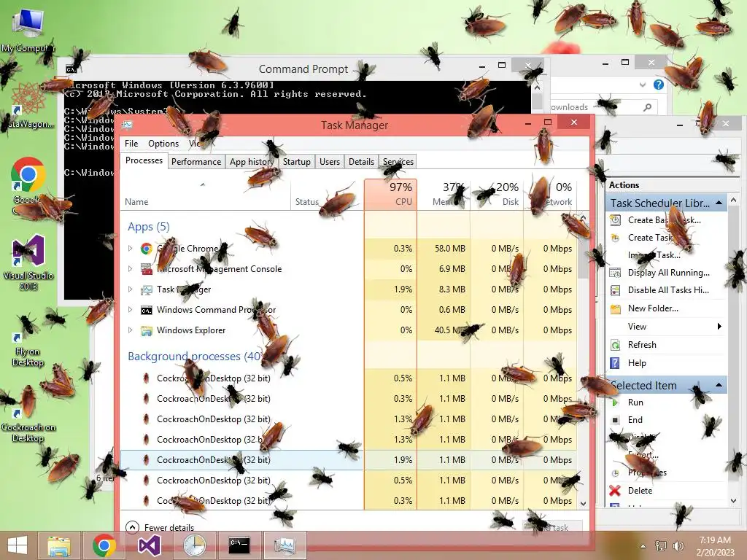The image size is (747, 560).
Task: Click the red Delete X icon
Action: point(615,491)
